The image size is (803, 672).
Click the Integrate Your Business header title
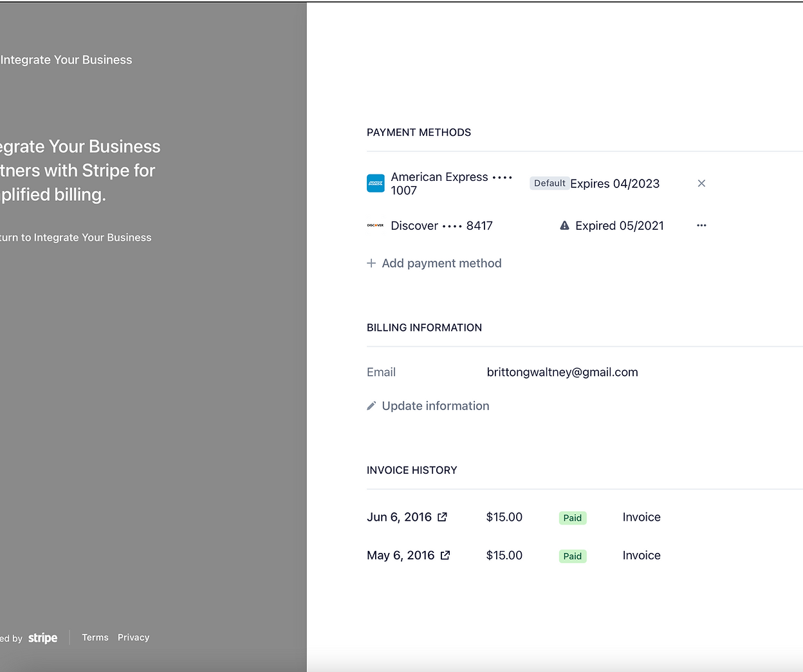(66, 60)
